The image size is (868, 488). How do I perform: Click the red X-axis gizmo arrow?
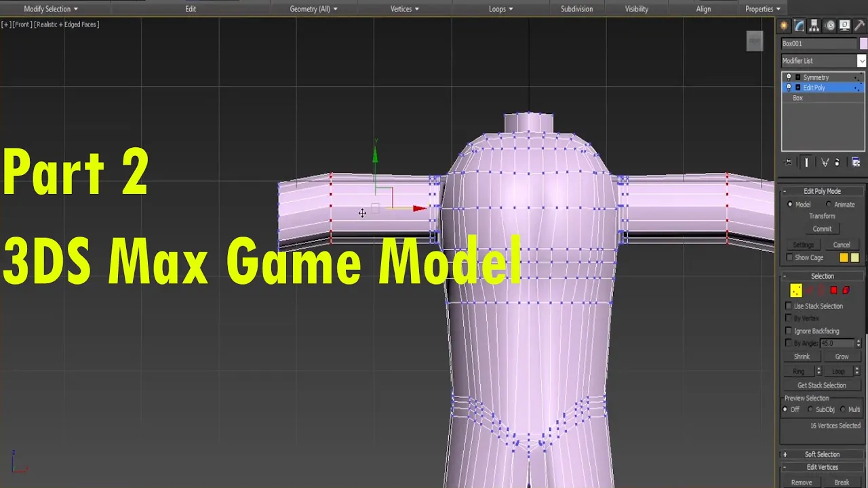point(419,209)
